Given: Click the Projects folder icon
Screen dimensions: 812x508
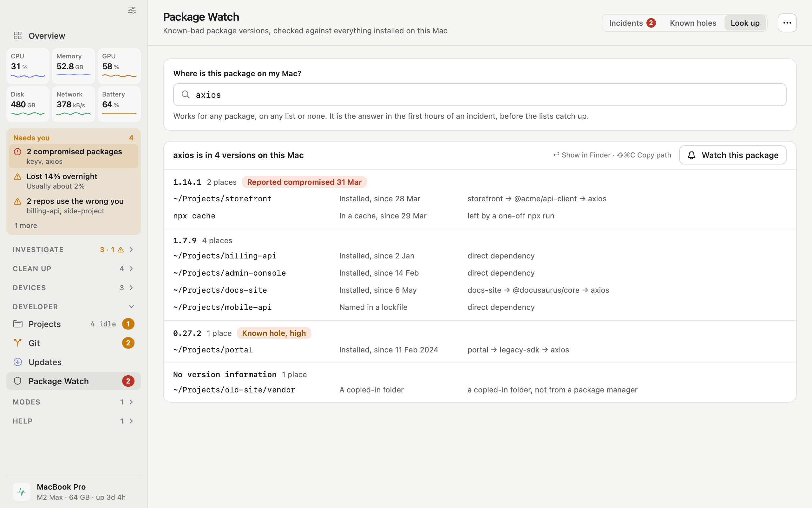Looking at the screenshot, I should point(18,324).
